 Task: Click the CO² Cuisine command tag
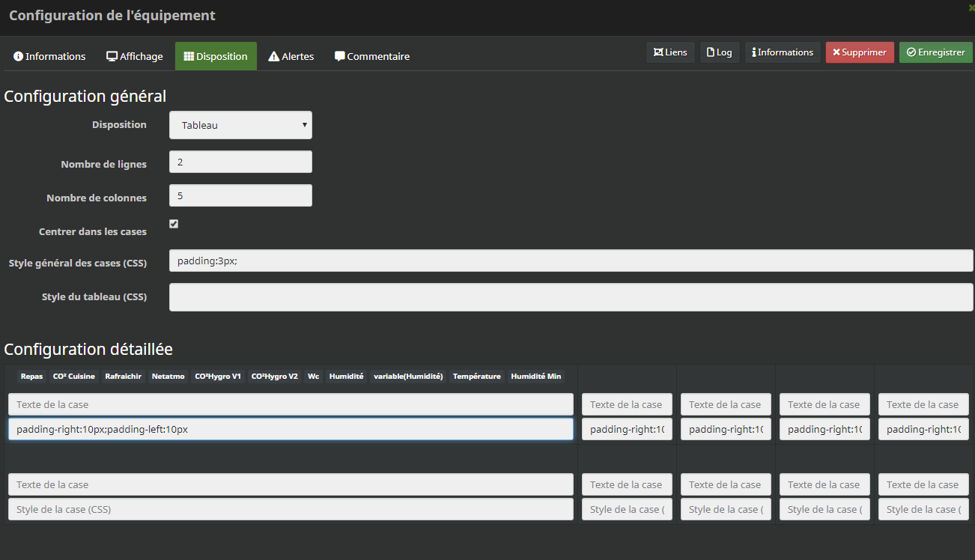pos(73,377)
